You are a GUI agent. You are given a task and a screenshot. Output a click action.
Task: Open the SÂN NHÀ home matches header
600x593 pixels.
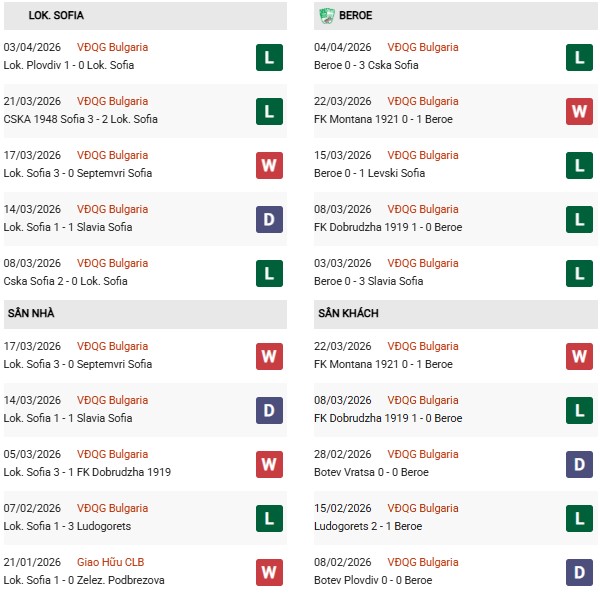pos(30,314)
